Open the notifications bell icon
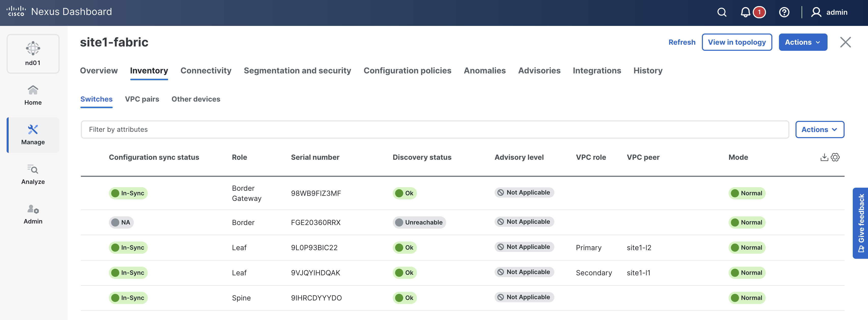Image resolution: width=868 pixels, height=320 pixels. [745, 12]
